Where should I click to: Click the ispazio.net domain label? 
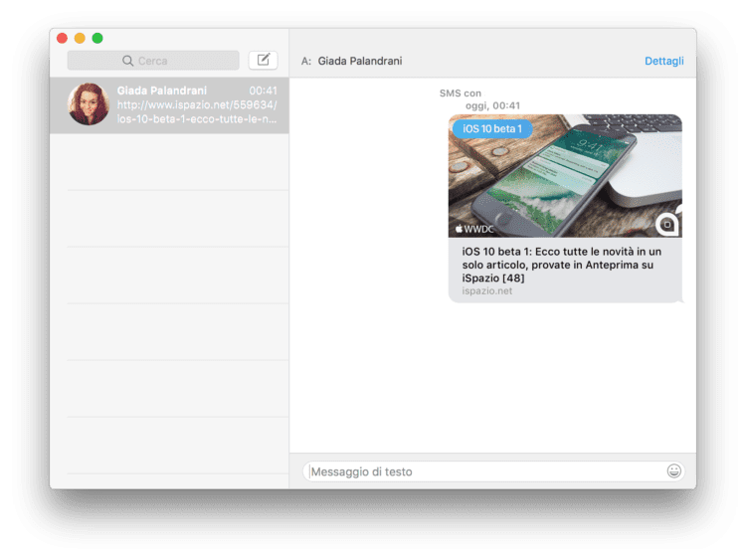pos(487,291)
